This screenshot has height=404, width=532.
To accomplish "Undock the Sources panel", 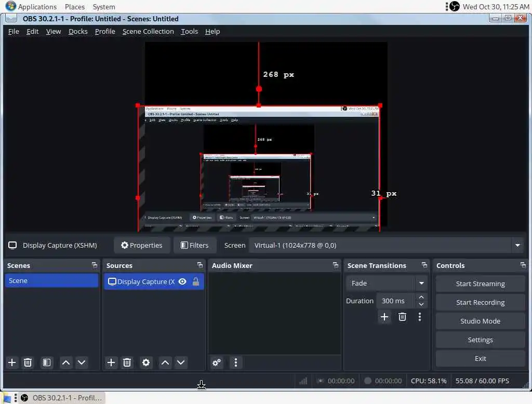I will pyautogui.click(x=200, y=265).
